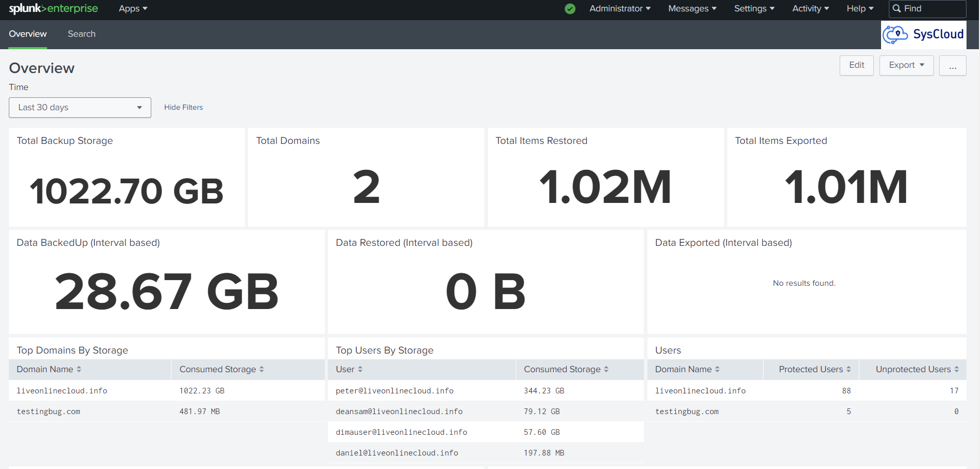Select testingbug.com row in Top Domains table
This screenshot has height=469, width=980.
click(x=167, y=412)
